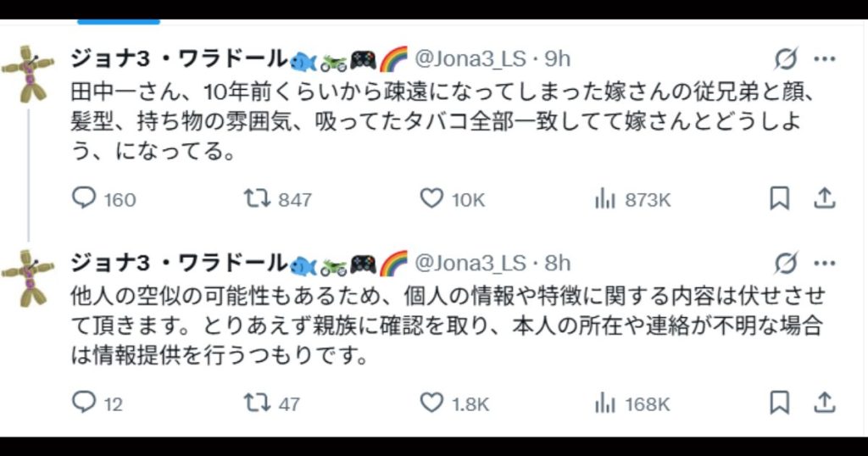Image resolution: width=868 pixels, height=456 pixels.
Task: Open Grok icon on the second tweet
Action: pos(786,264)
